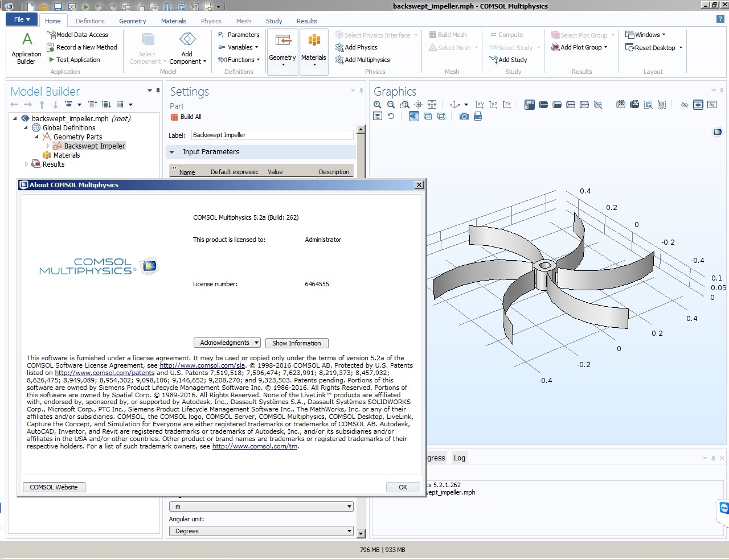Click the Reset view rotate icon

click(391, 116)
